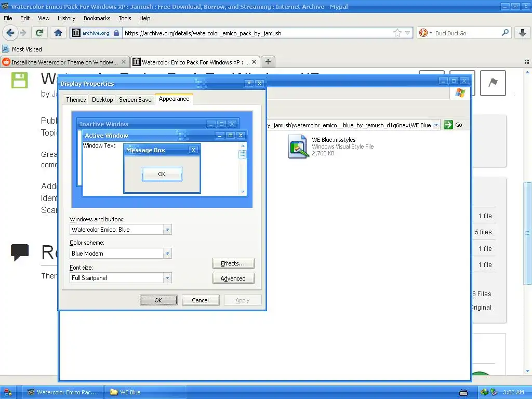Click the padlock security icon in address bar

point(116,33)
